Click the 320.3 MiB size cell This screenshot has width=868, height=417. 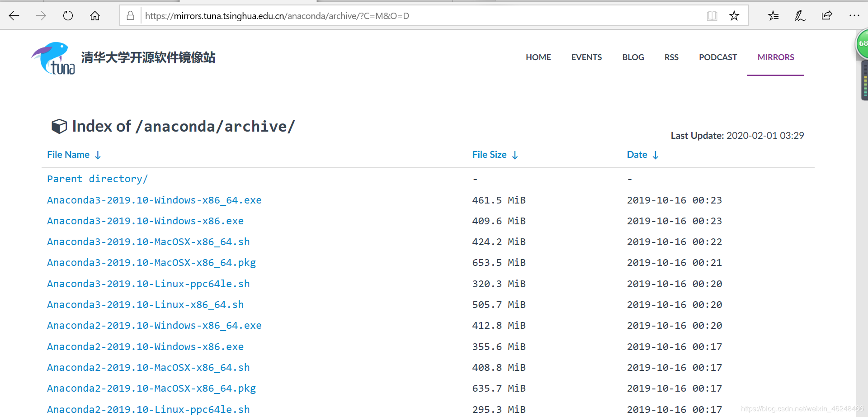coord(499,284)
